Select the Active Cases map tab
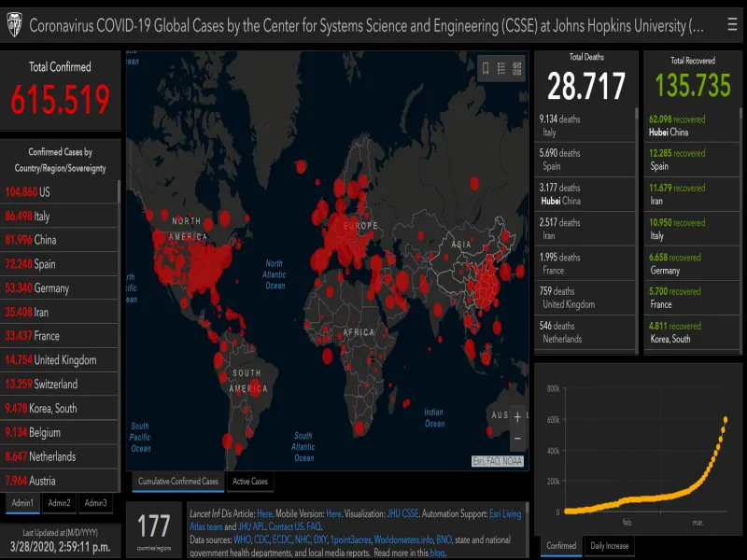 (249, 482)
